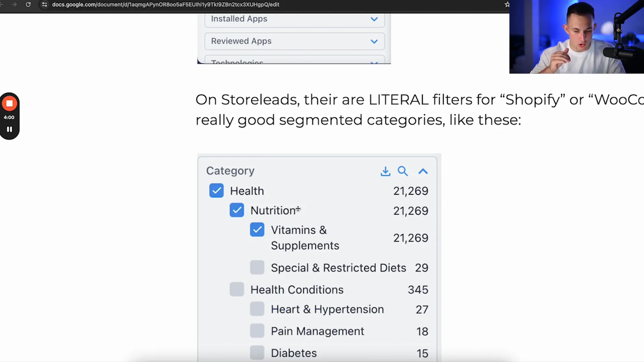Expand the Installed Apps dropdown
Viewport: 644px width, 362px height.
[374, 19]
